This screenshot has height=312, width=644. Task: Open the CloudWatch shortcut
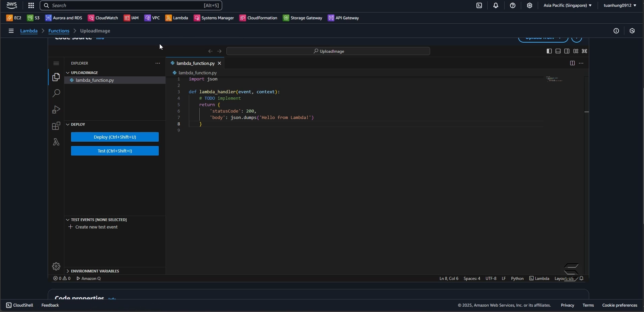(x=103, y=18)
